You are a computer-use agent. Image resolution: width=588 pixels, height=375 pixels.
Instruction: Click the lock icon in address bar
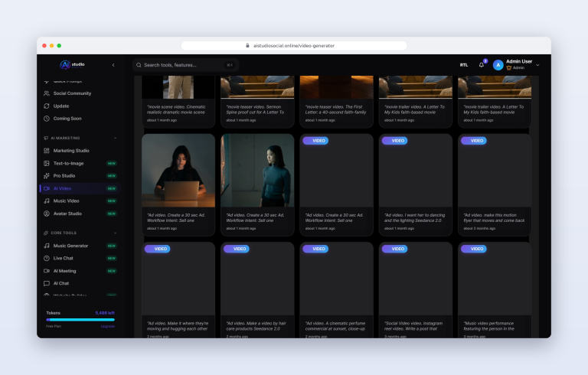[247, 45]
